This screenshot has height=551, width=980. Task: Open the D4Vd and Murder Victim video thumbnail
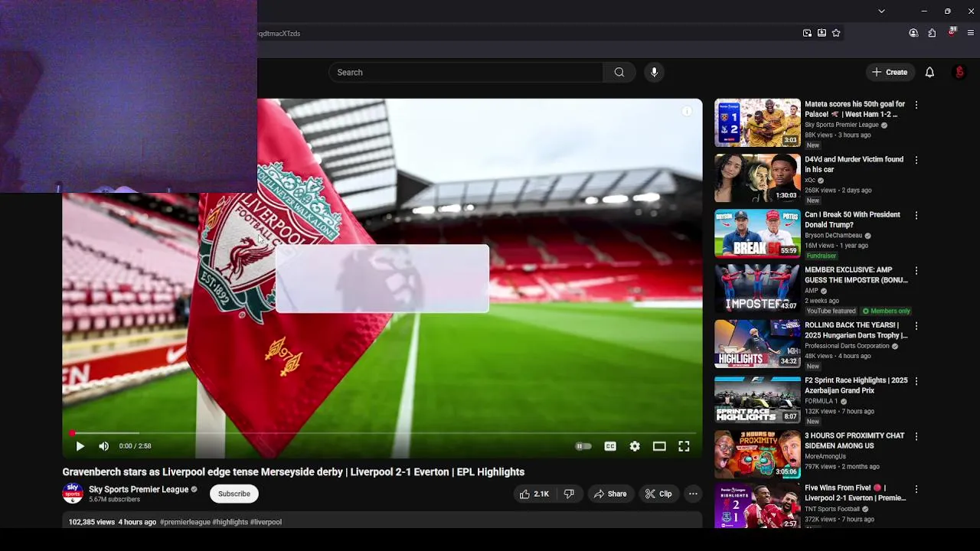(757, 178)
